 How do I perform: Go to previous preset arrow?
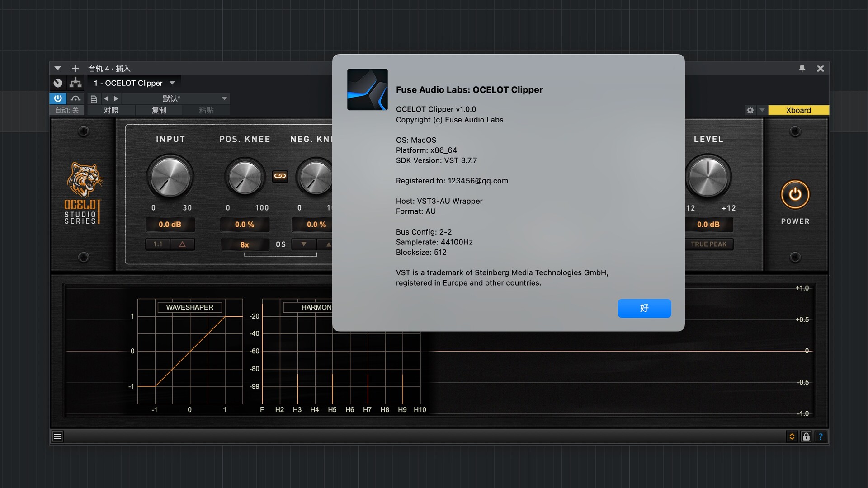click(x=106, y=99)
